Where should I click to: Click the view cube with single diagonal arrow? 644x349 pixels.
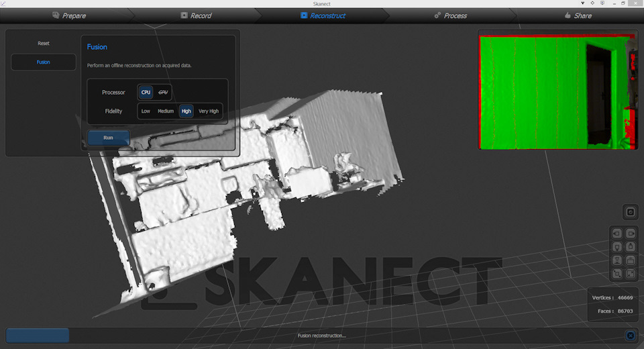(631, 274)
